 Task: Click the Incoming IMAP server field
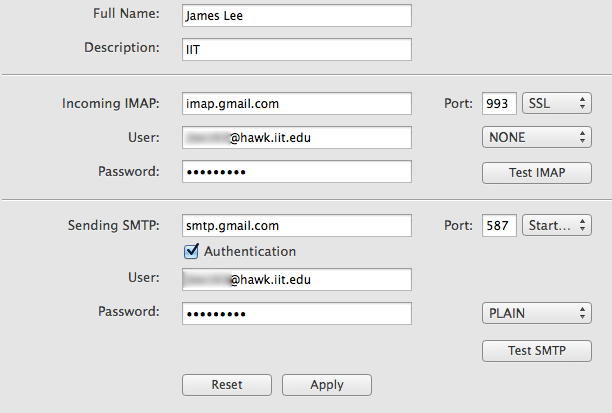tap(297, 103)
